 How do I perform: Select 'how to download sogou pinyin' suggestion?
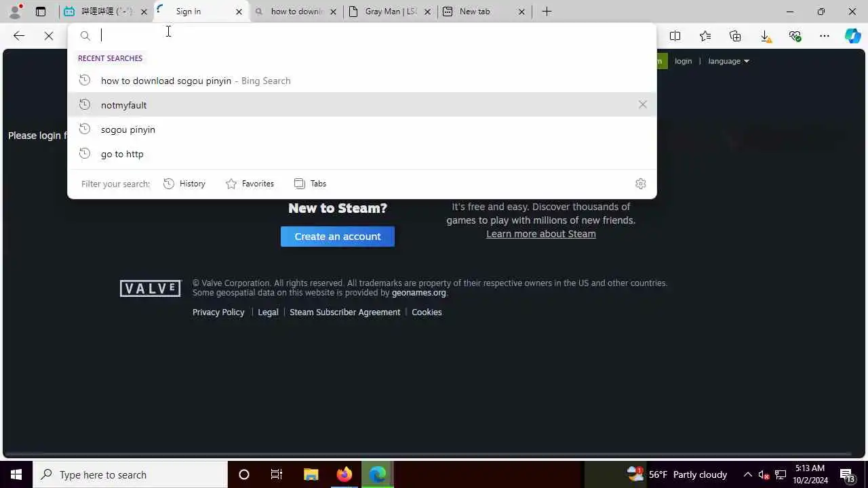point(362,81)
